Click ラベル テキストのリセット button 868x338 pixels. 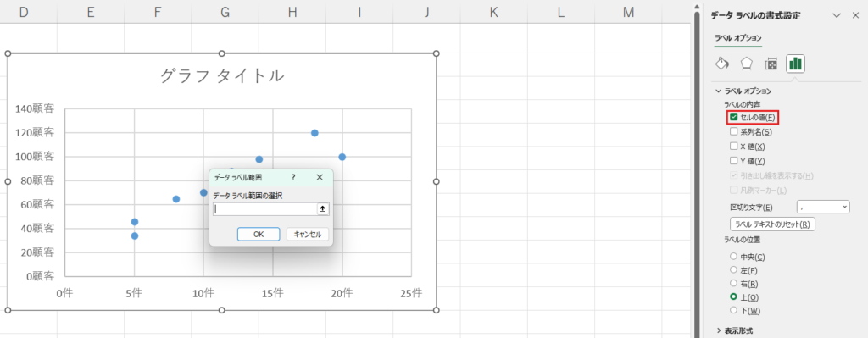pyautogui.click(x=773, y=224)
